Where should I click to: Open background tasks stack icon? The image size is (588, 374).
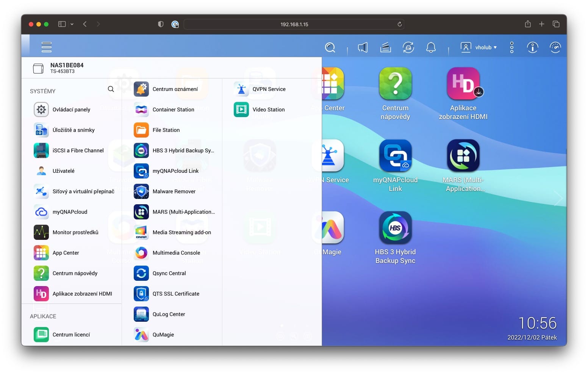385,47
